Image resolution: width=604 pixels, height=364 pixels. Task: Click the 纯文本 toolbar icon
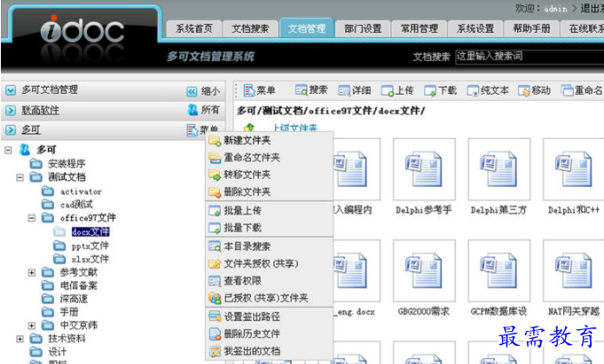473,91
